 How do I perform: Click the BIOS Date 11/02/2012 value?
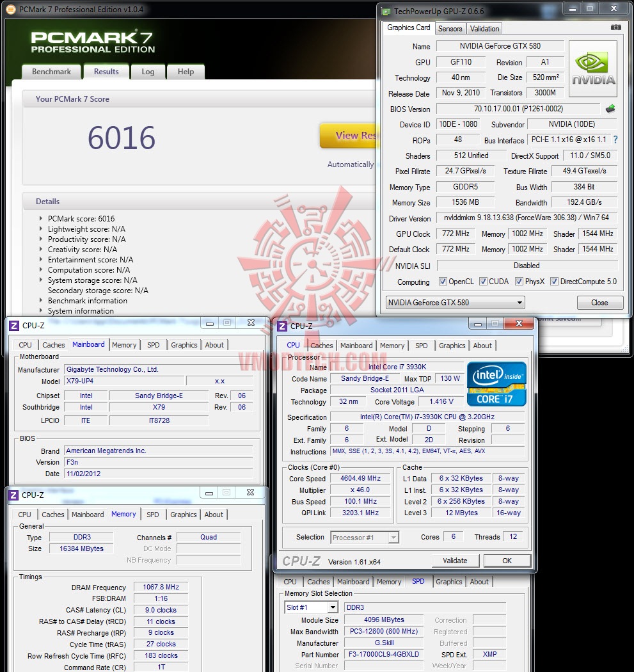pos(159,474)
